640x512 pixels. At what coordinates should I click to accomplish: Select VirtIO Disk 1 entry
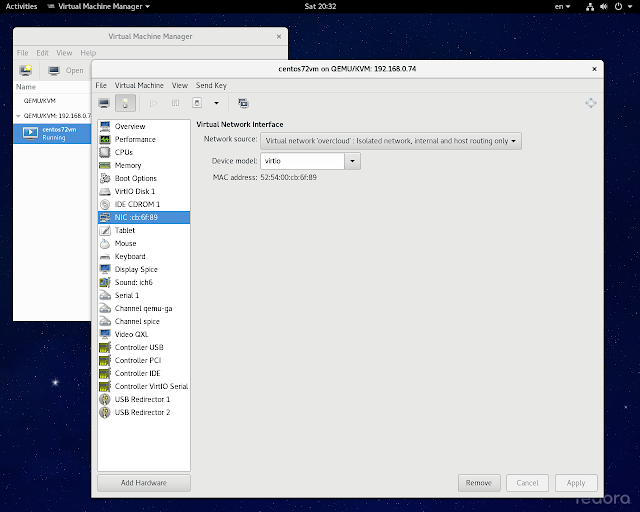144,191
